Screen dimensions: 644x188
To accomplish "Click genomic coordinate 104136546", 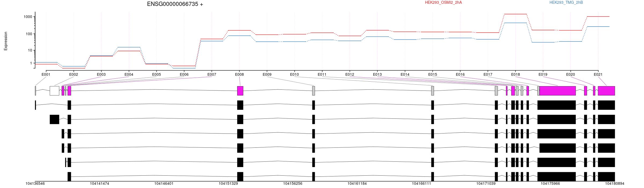I will 35,184.
